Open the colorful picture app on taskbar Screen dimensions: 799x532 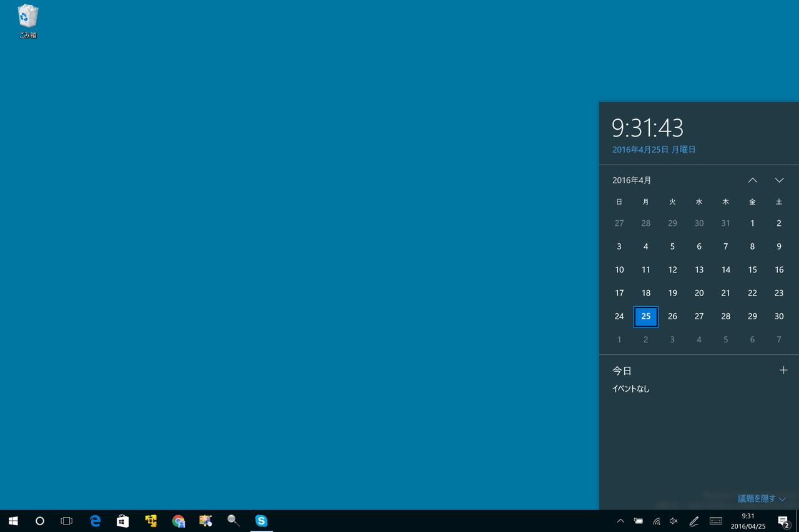click(206, 521)
